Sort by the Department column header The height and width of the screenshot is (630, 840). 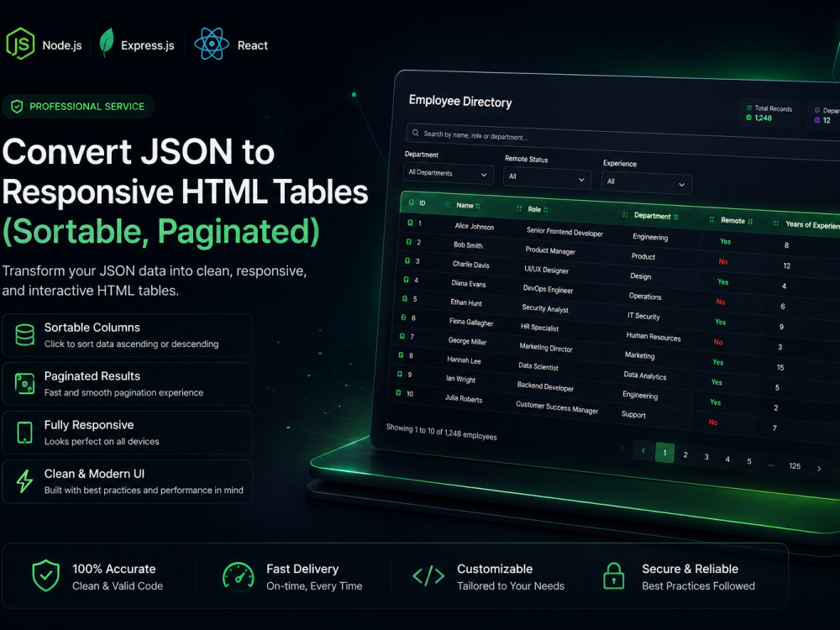pos(652,216)
